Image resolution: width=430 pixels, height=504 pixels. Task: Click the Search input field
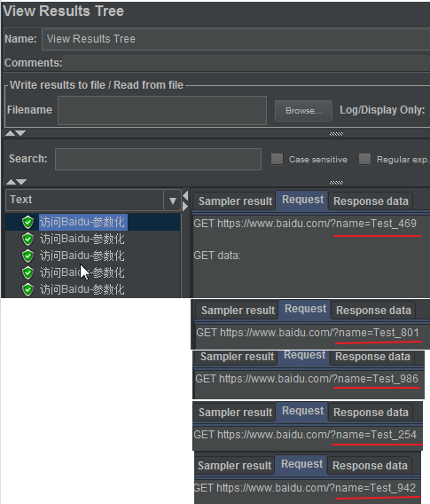tap(158, 159)
